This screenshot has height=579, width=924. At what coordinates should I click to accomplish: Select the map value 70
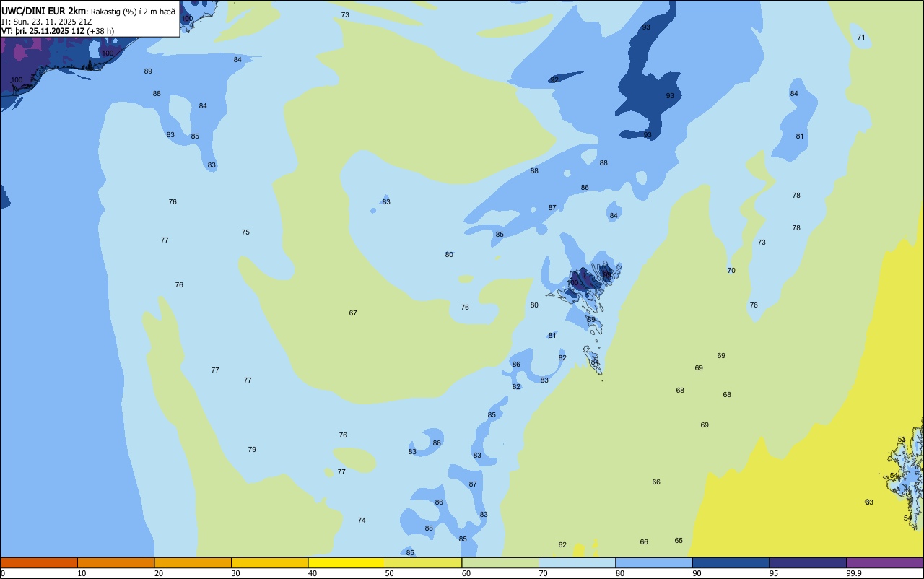tap(731, 271)
